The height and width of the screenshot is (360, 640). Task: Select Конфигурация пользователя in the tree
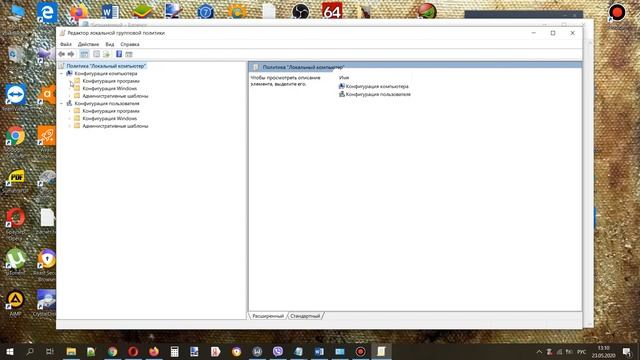click(107, 103)
